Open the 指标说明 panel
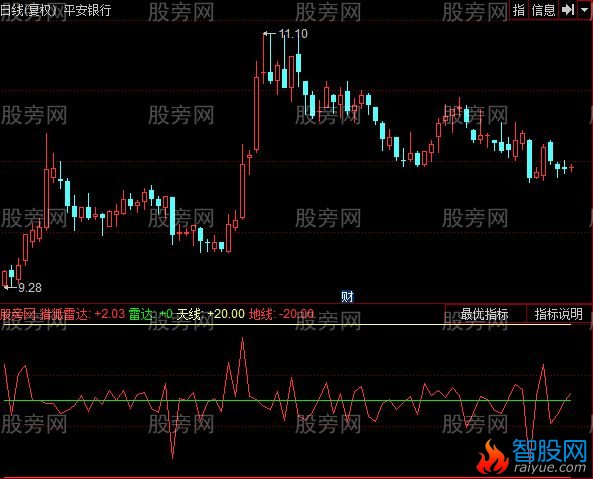The width and height of the screenshot is (593, 479). [x=559, y=314]
